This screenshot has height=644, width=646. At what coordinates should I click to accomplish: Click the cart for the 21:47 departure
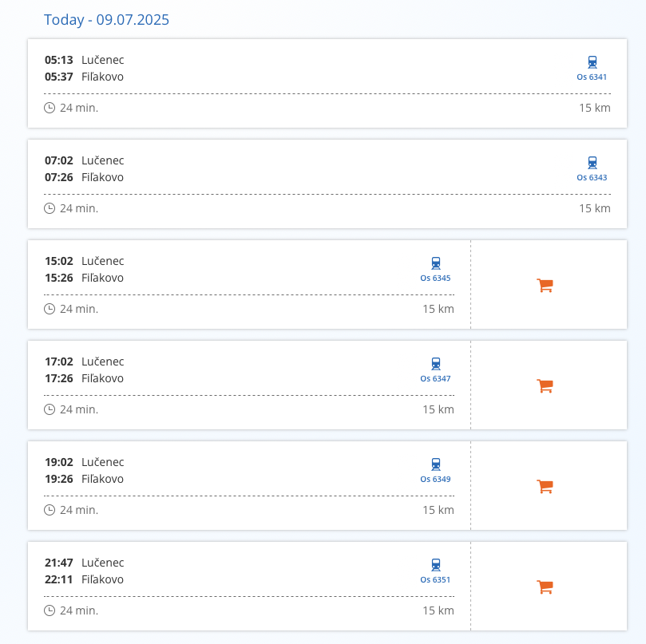pyautogui.click(x=545, y=587)
